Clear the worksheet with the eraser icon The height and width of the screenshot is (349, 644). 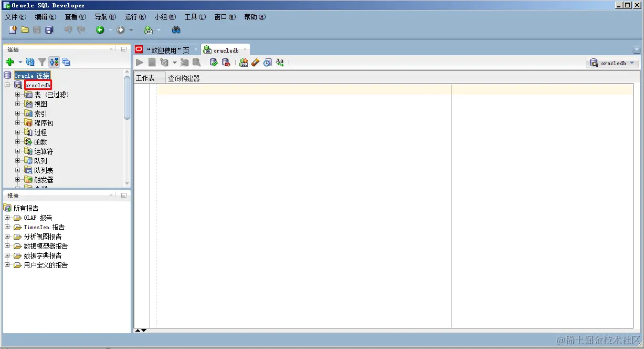point(256,62)
